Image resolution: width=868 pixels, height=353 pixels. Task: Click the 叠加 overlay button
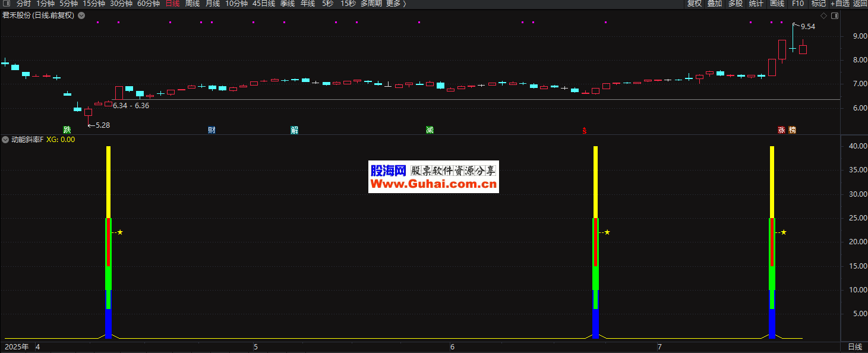715,4
